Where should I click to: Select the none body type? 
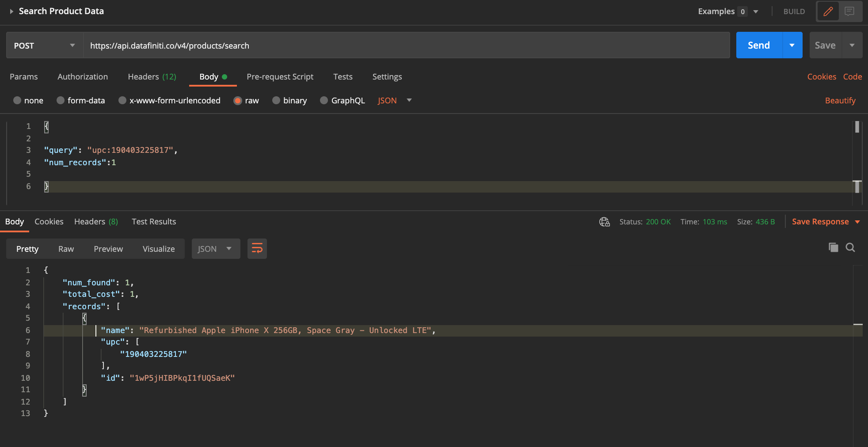click(18, 100)
